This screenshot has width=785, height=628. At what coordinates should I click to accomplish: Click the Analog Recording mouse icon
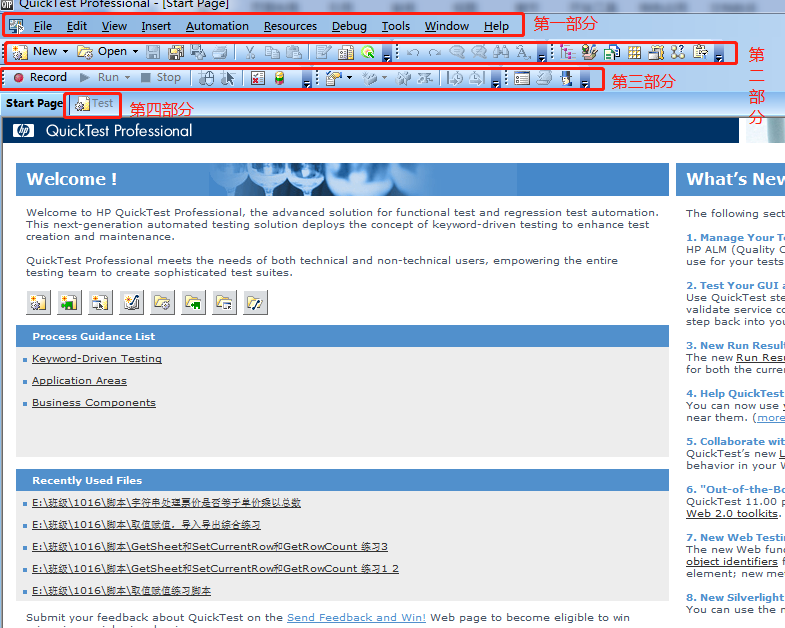[206, 78]
